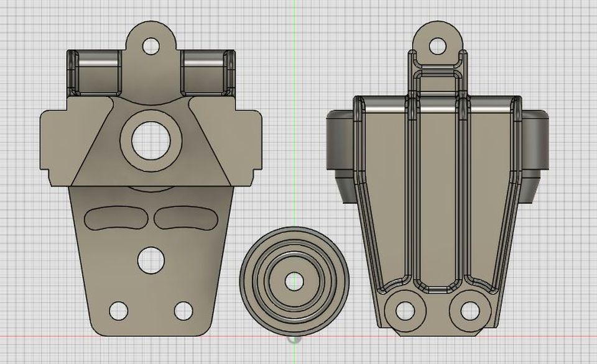
Task: Click the top tab hole on left bracket
Action: click(150, 45)
